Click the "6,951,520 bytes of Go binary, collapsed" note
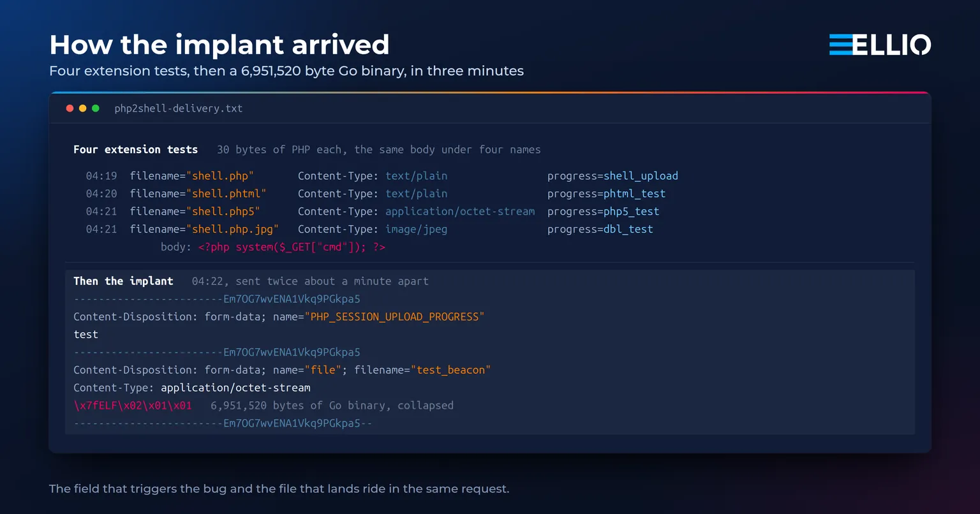Viewport: 980px width, 514px height. (332, 406)
